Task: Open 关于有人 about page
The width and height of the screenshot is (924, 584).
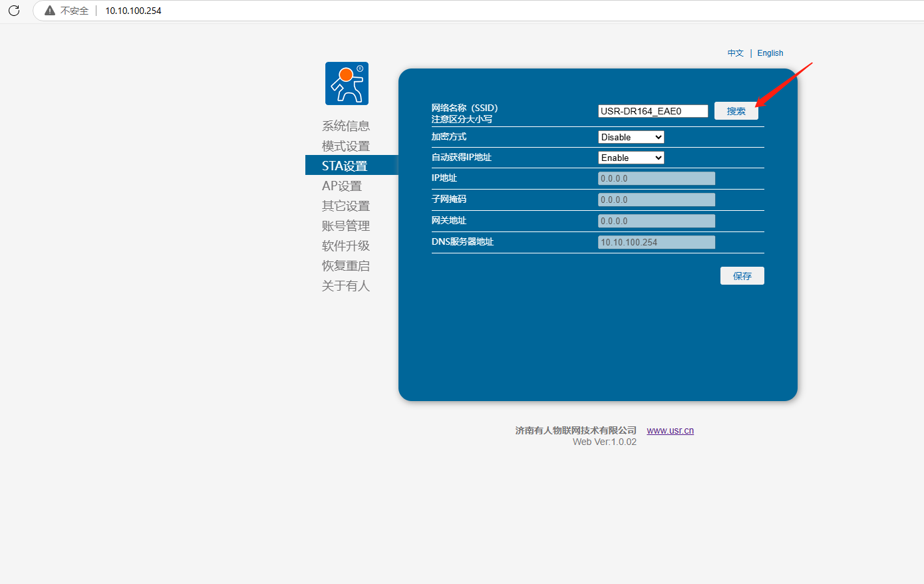Action: pos(345,285)
